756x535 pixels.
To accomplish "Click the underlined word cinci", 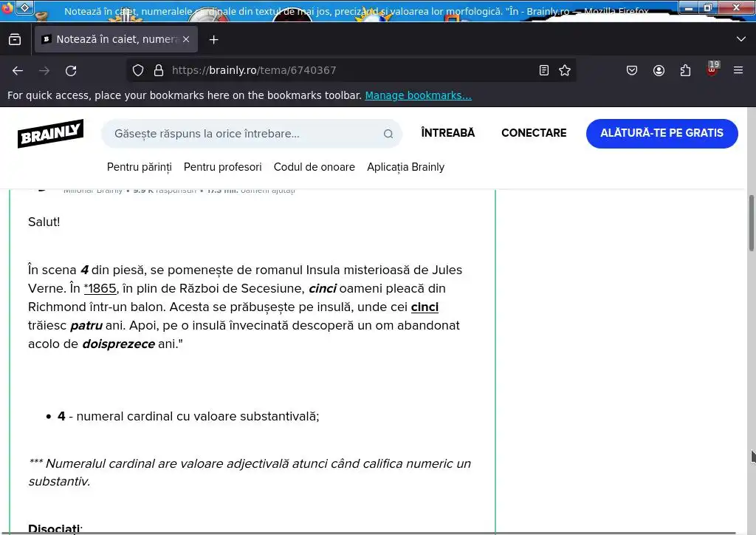I will click(x=425, y=307).
